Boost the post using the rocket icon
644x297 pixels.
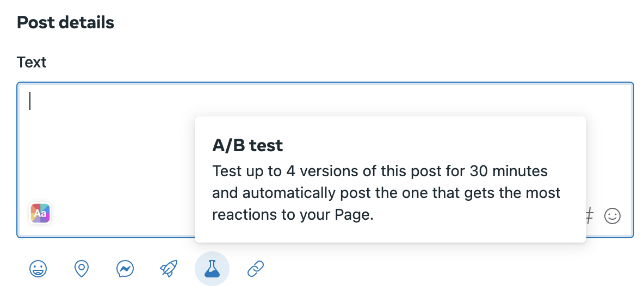(169, 269)
